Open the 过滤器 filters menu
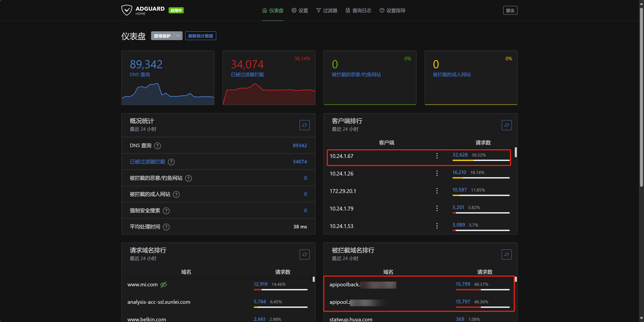This screenshot has width=644, height=322. 327,10
